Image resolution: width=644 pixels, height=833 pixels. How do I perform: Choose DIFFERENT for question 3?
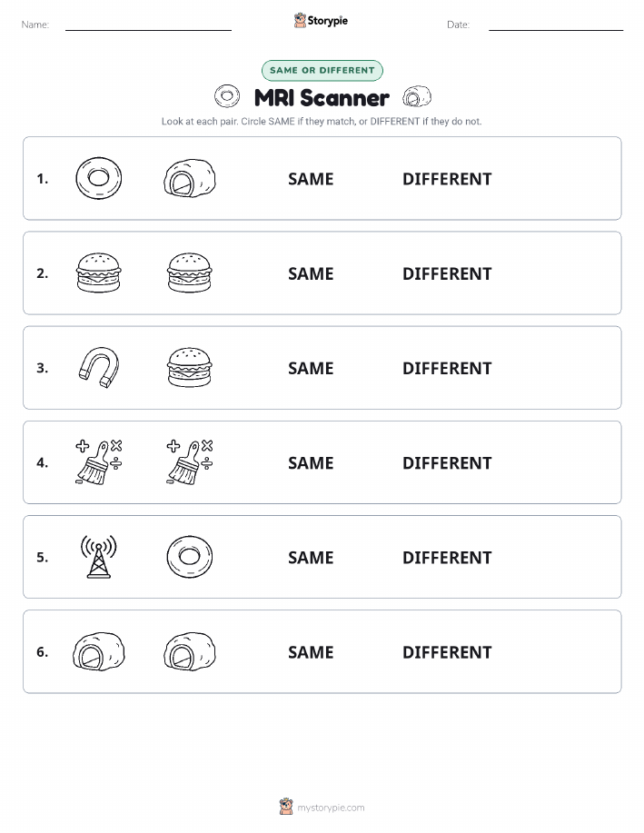[x=447, y=368]
